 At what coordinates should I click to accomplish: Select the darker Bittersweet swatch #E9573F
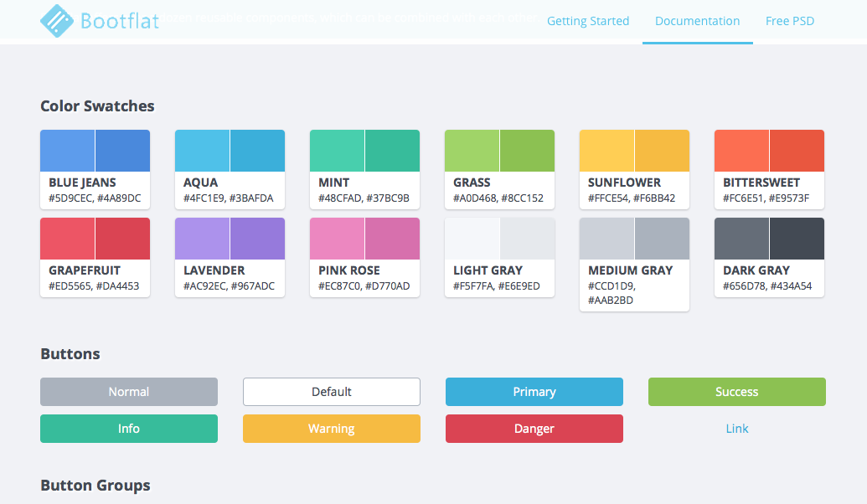[797, 151]
